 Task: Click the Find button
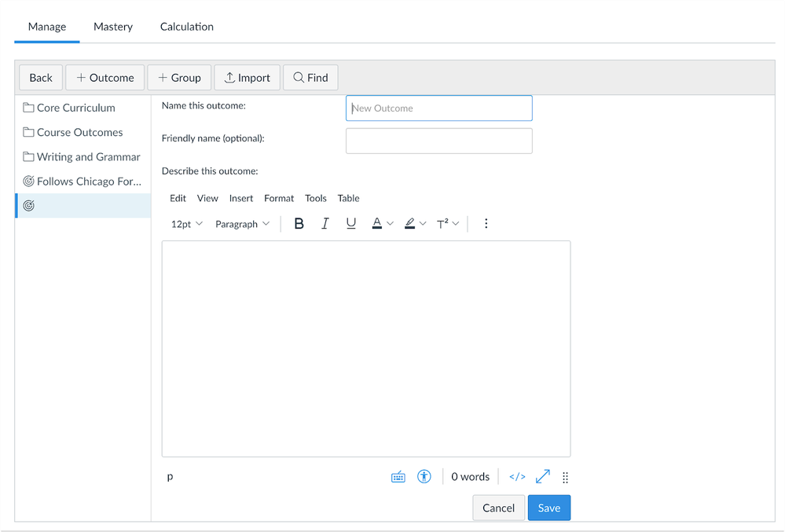310,78
